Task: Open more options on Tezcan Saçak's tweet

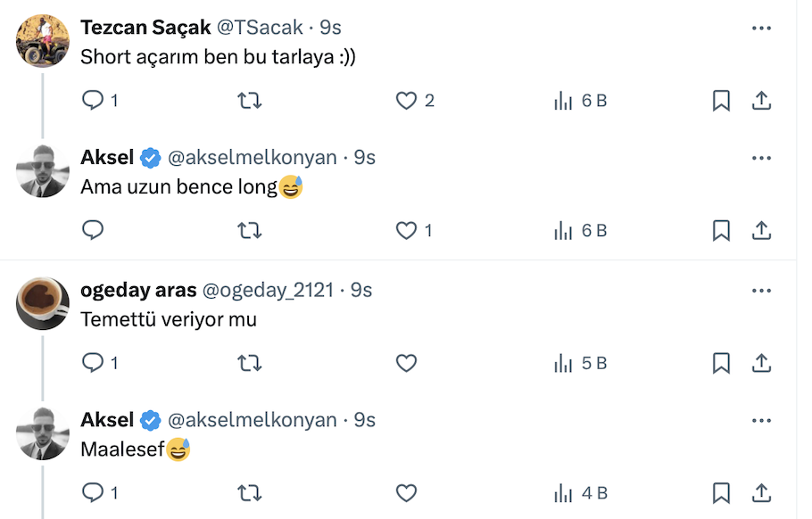Action: pyautogui.click(x=761, y=29)
